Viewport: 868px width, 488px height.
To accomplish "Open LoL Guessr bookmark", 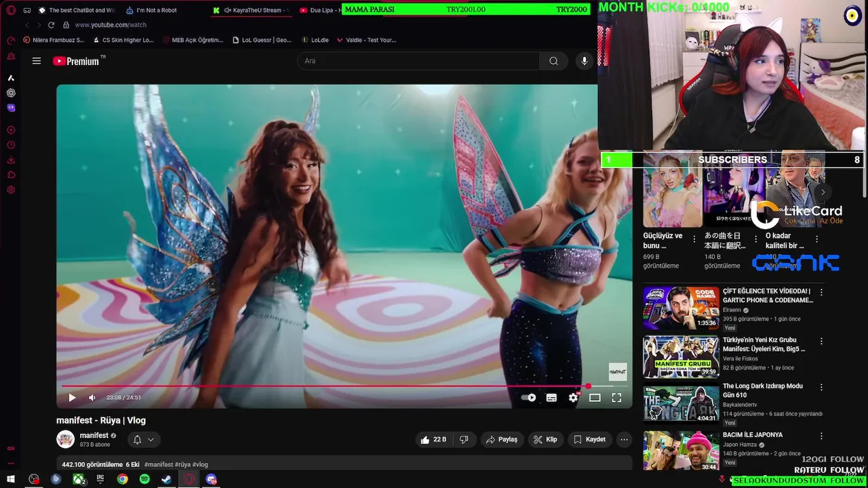I will point(262,40).
